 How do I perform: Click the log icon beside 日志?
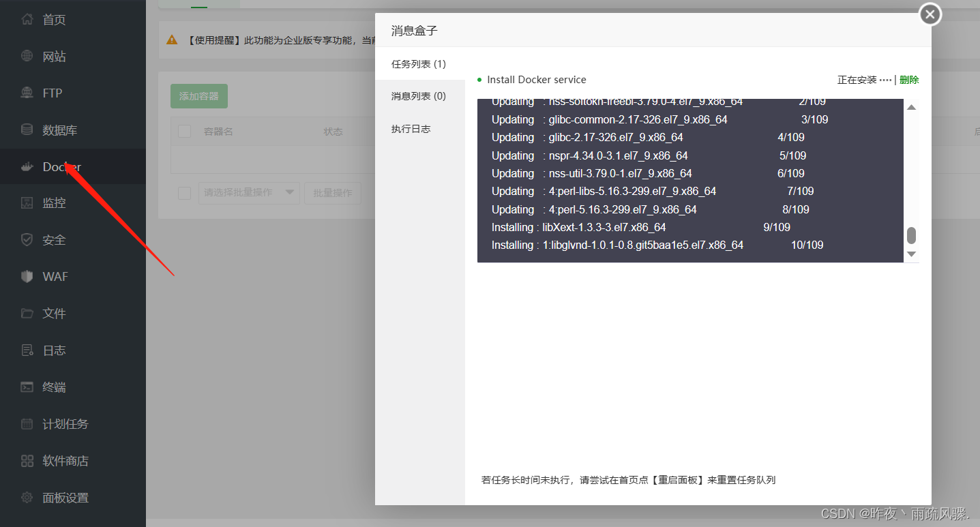27,350
